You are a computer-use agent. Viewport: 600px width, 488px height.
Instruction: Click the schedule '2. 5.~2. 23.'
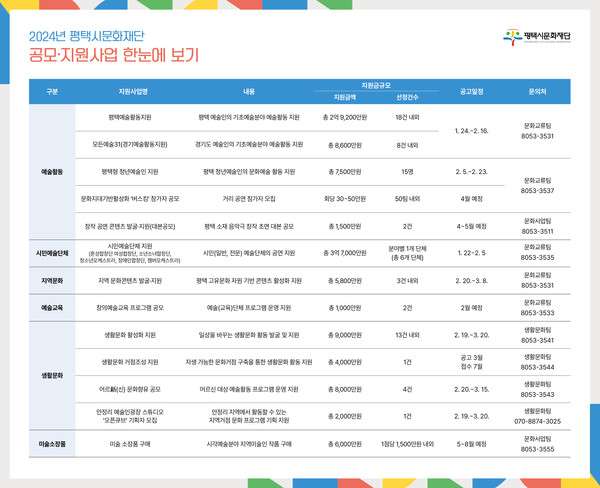pos(471,172)
